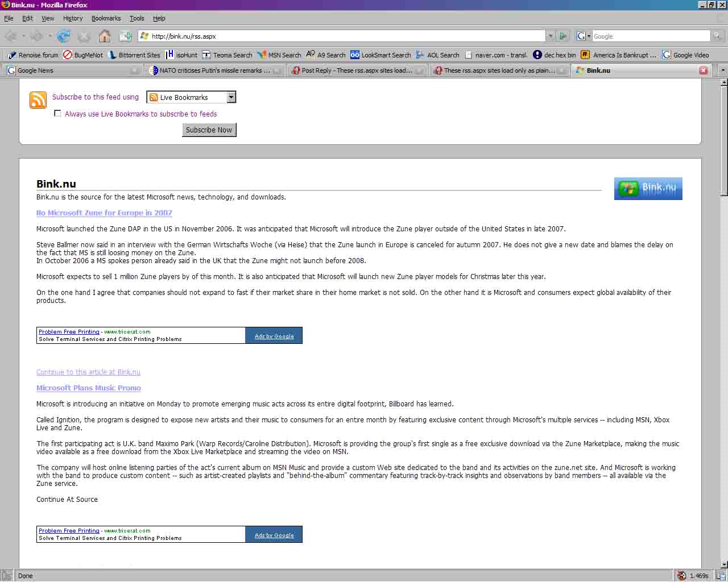Click second Problem Free Printing ad link
This screenshot has width=728, height=582.
(x=69, y=531)
